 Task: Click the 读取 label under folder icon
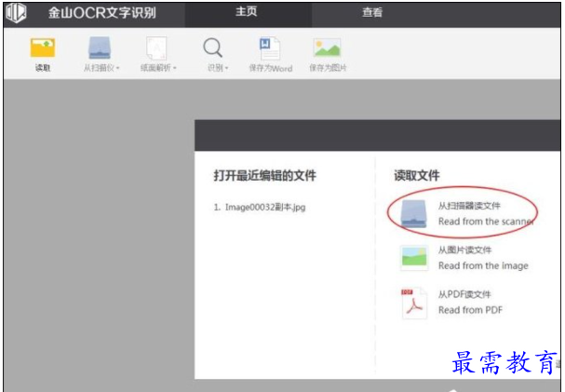click(43, 68)
